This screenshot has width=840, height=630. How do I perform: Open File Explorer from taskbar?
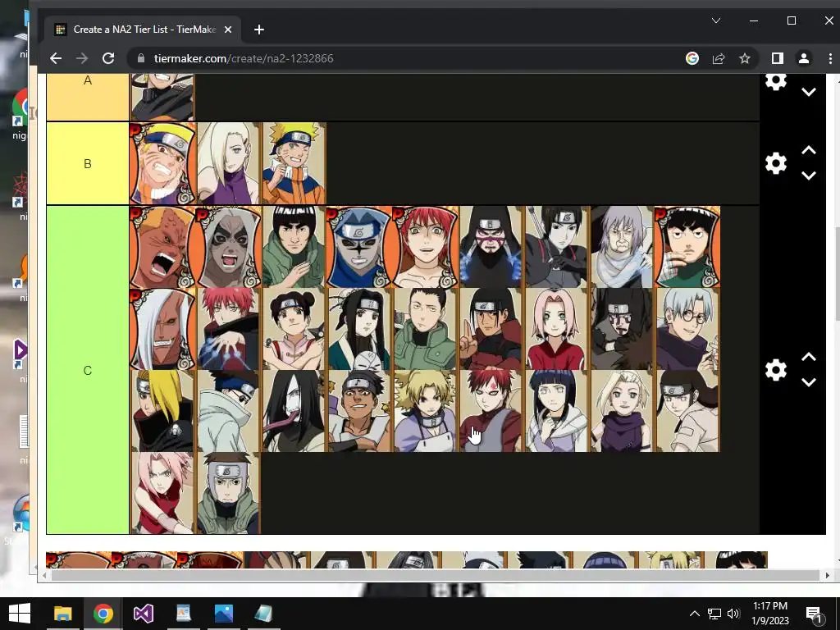pyautogui.click(x=62, y=614)
